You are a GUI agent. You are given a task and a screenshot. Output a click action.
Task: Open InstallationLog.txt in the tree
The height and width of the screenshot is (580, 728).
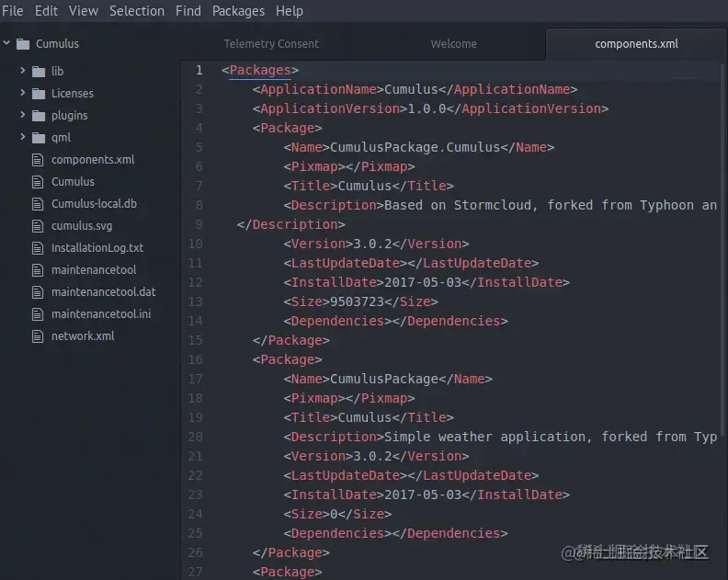coord(97,248)
